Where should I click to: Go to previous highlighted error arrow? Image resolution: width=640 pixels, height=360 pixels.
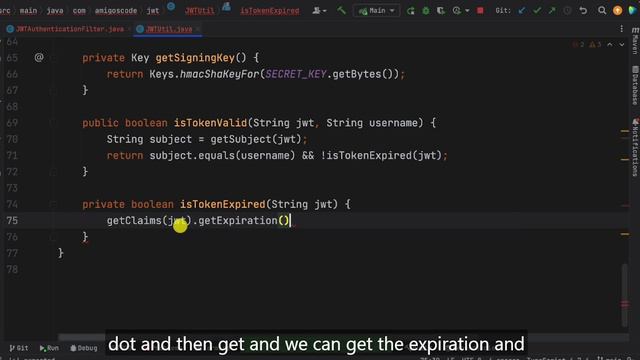pos(610,44)
